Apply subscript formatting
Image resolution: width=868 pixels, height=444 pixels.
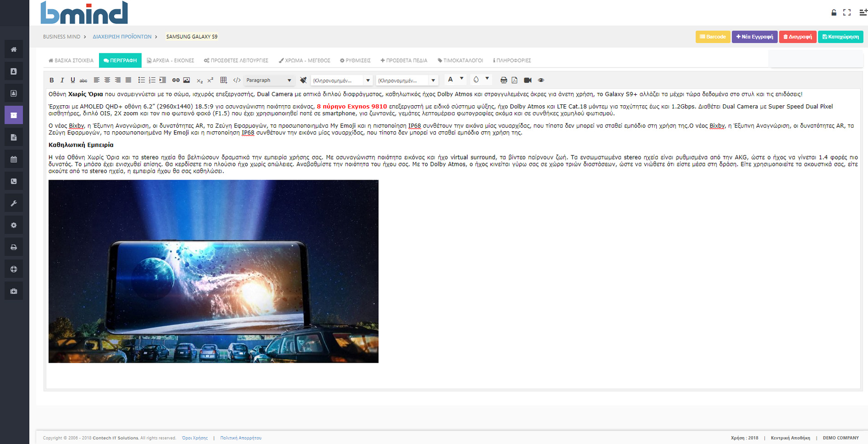pyautogui.click(x=199, y=80)
